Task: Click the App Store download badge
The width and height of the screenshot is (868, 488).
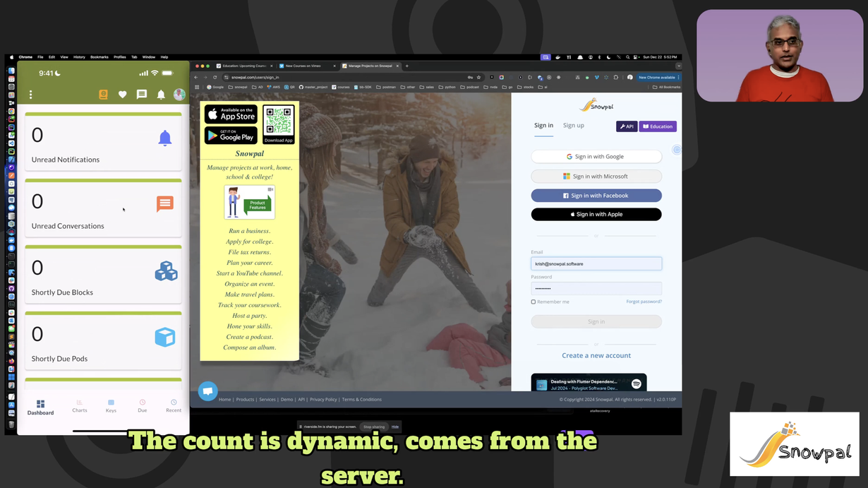Action: coord(231,114)
